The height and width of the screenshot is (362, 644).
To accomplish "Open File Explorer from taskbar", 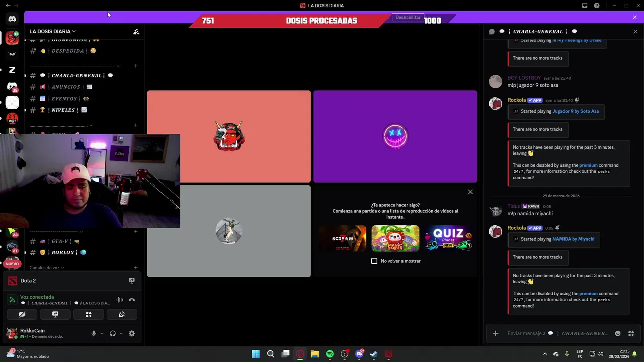I will pos(315,354).
